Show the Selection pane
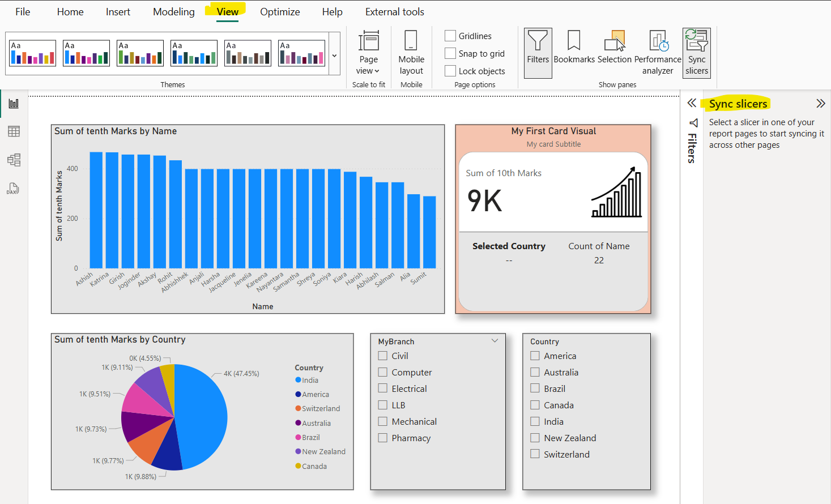This screenshot has width=831, height=504. click(x=615, y=51)
